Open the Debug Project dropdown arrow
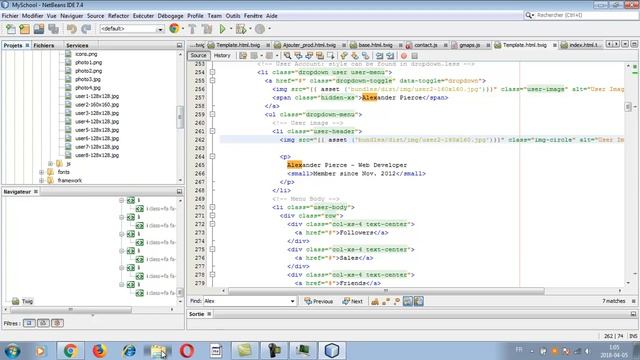The width and height of the screenshot is (640, 360). (x=250, y=29)
